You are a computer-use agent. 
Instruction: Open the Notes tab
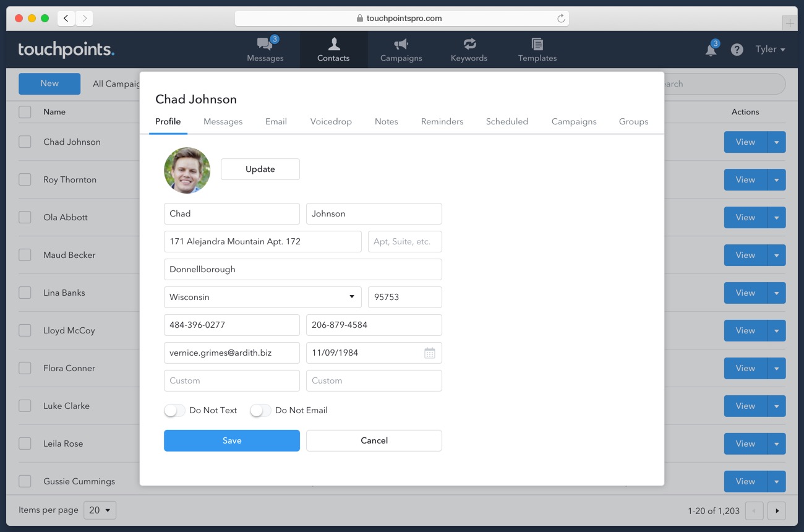click(x=386, y=121)
